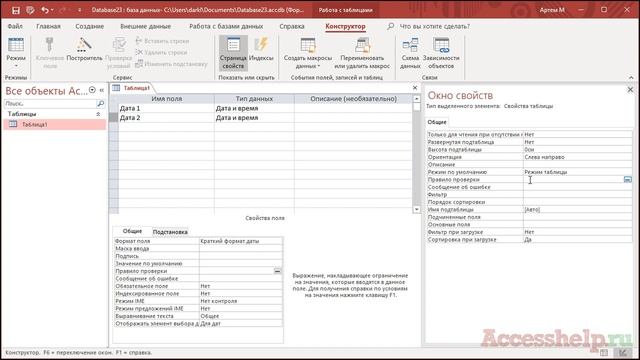640x360 pixels.
Task: Click the Формат поля value box
Action: 240,241
